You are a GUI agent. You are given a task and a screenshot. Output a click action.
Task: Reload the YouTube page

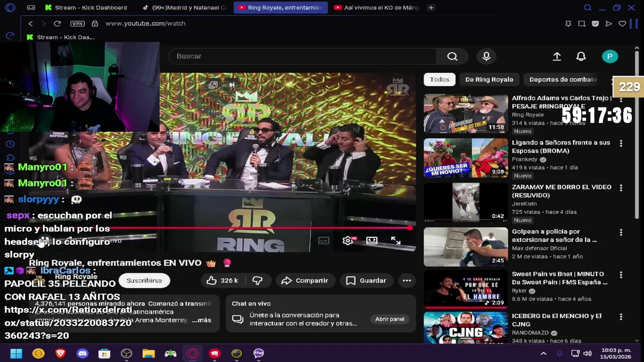[57, 24]
